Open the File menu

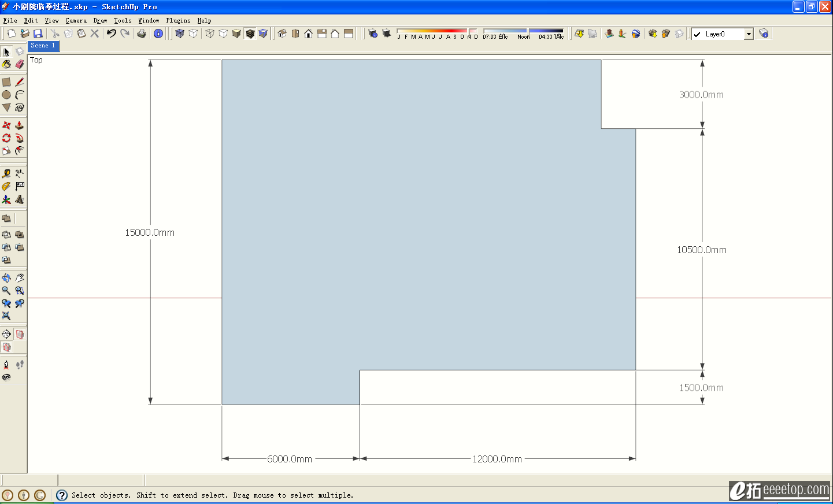point(10,20)
